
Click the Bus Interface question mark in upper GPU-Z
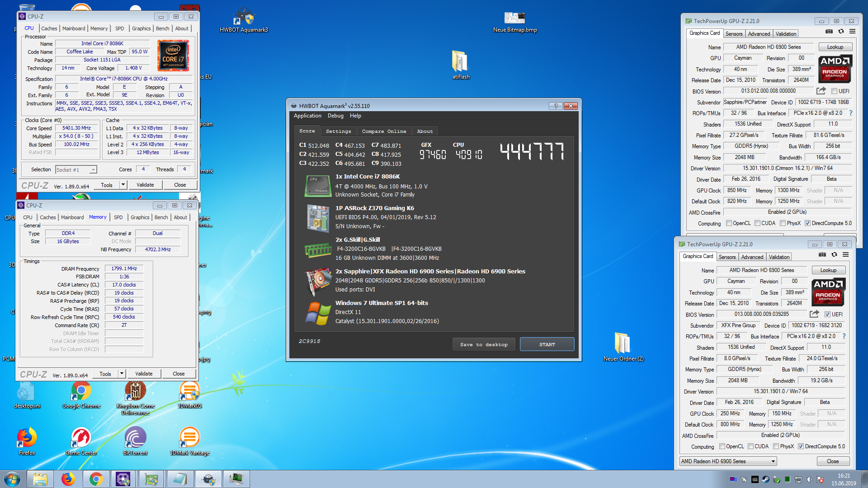coord(850,113)
